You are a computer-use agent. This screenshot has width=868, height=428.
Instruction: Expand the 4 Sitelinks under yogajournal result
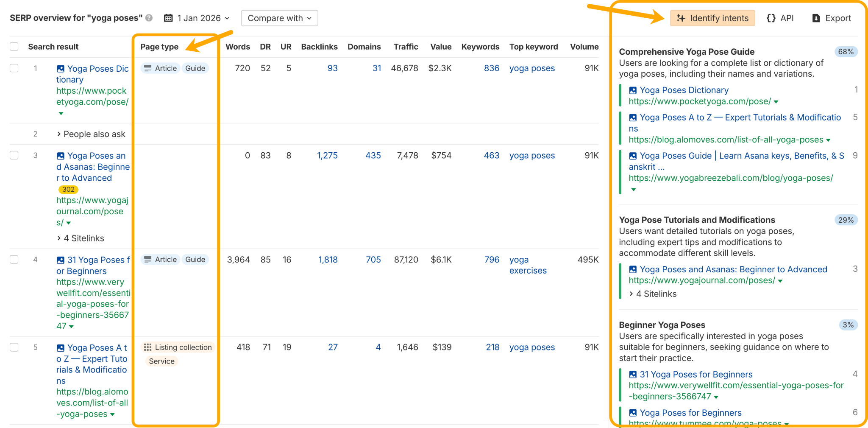click(x=80, y=238)
